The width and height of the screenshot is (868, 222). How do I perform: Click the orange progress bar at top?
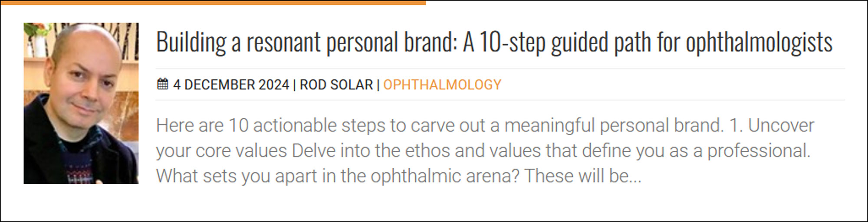tap(213, 2)
